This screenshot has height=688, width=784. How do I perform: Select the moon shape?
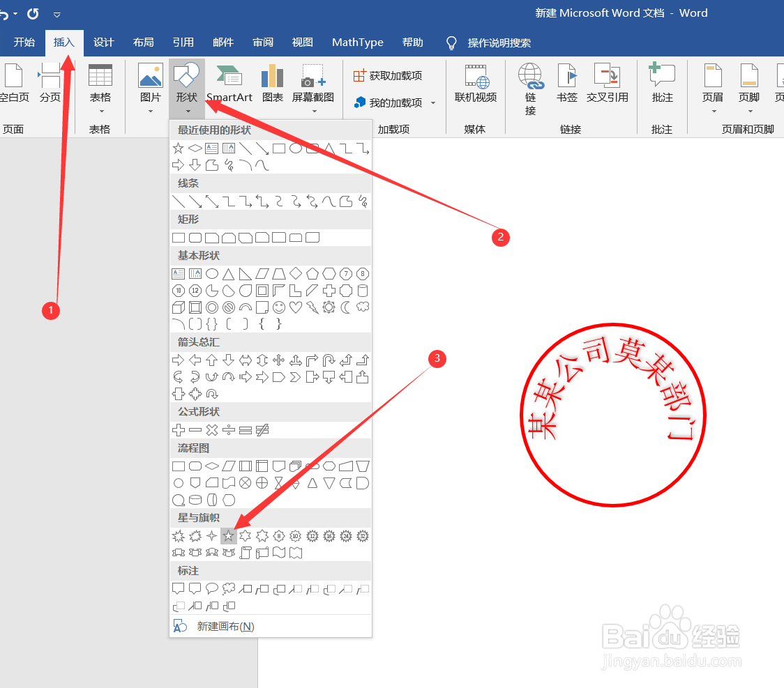[346, 307]
